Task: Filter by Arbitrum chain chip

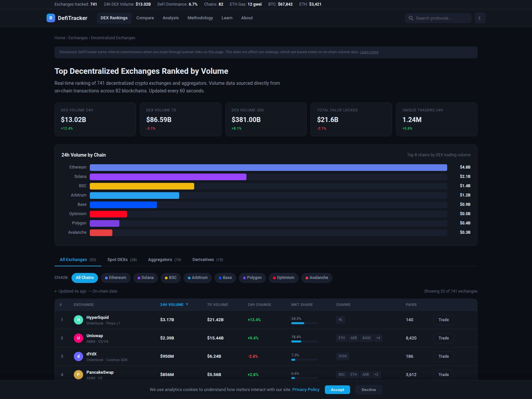Action: tap(198, 278)
